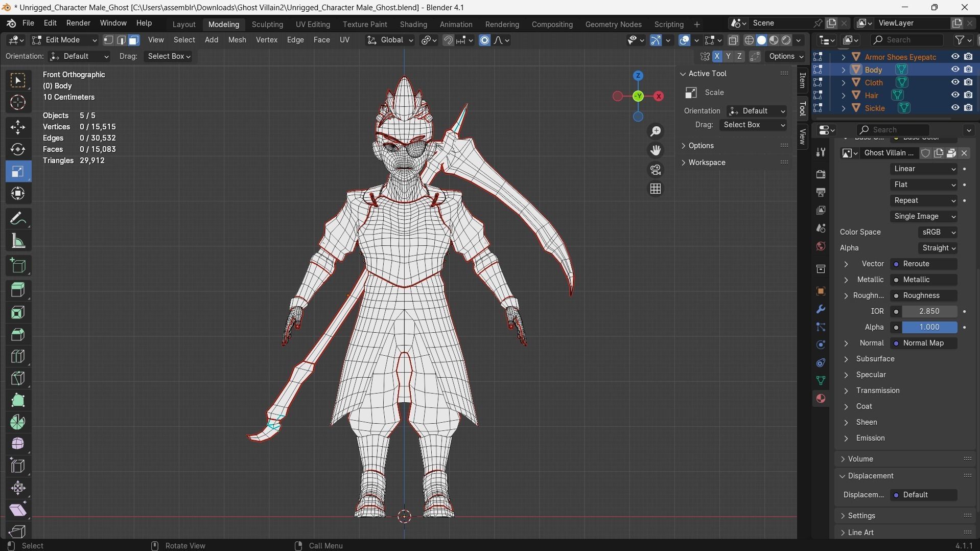Expand the Workspace panel

pos(684,163)
